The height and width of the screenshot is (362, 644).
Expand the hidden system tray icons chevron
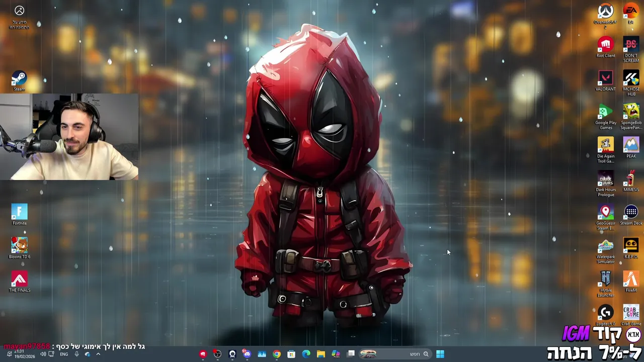(98, 354)
